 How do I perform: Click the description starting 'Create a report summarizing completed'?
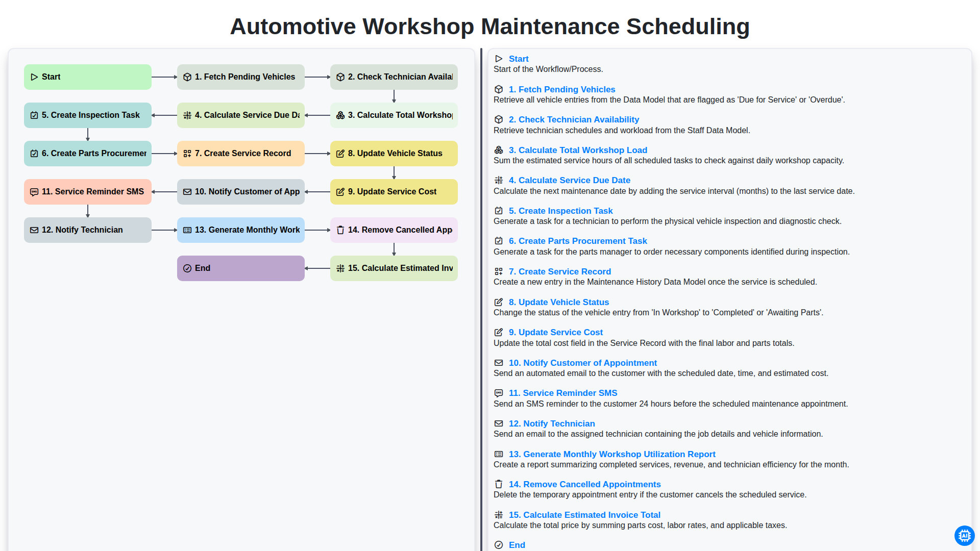pos(671,465)
